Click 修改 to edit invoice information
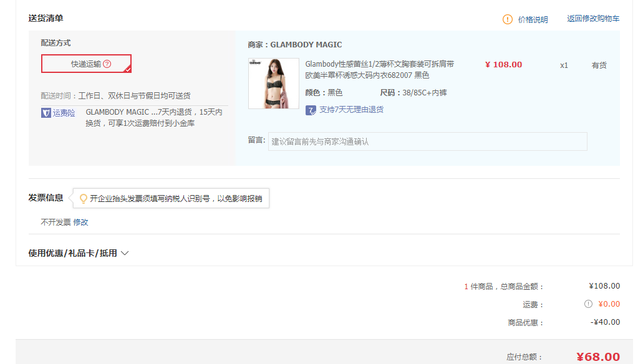 80,222
